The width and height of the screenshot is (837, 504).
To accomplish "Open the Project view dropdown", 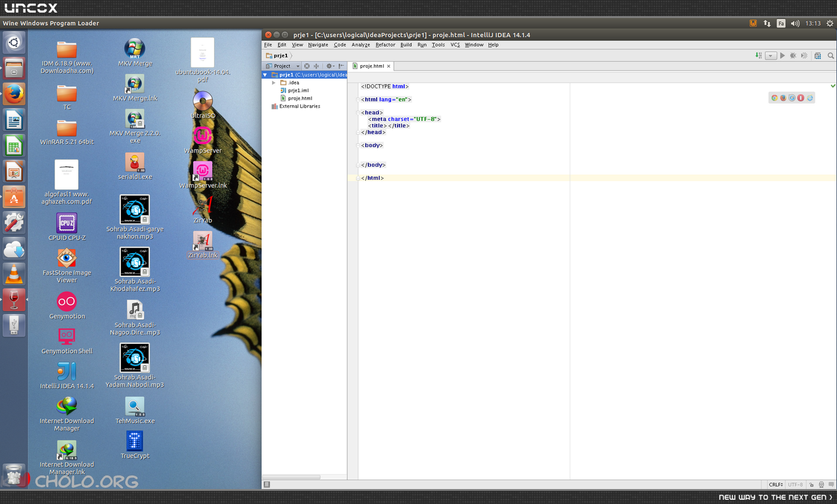I will tap(283, 66).
